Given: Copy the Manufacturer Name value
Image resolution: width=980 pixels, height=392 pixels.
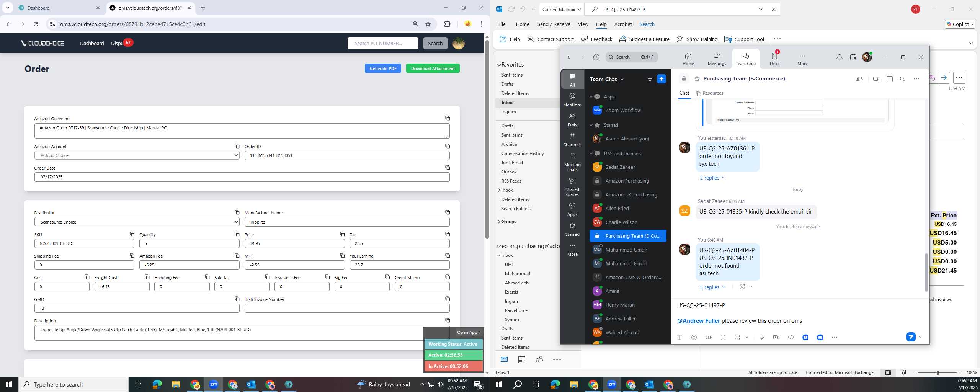Looking at the screenshot, I should tap(448, 212).
